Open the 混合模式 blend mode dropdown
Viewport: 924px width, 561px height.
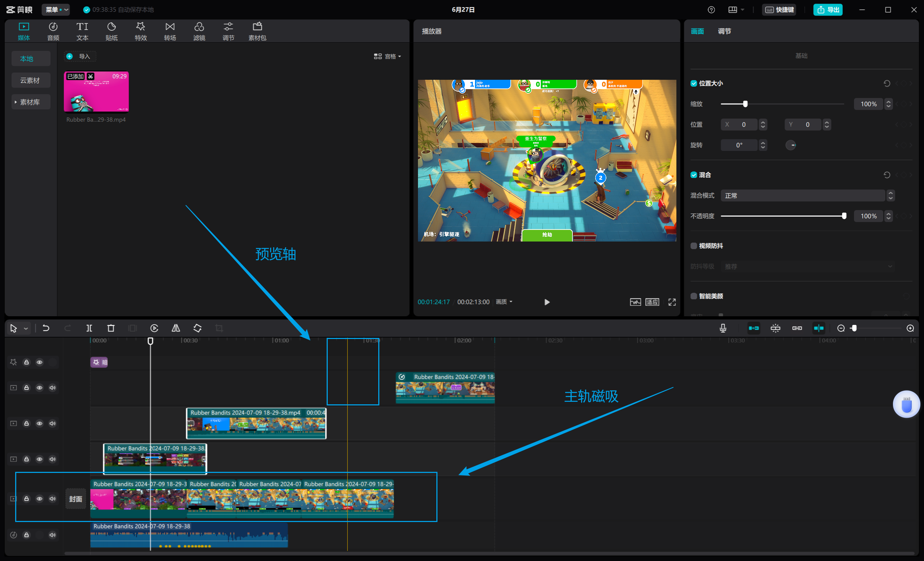click(807, 195)
